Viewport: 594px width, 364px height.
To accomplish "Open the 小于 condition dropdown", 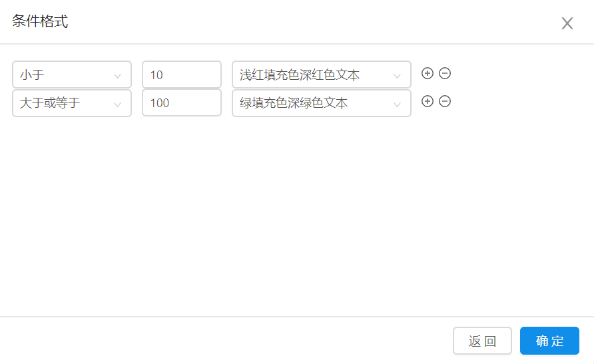I will coord(72,75).
